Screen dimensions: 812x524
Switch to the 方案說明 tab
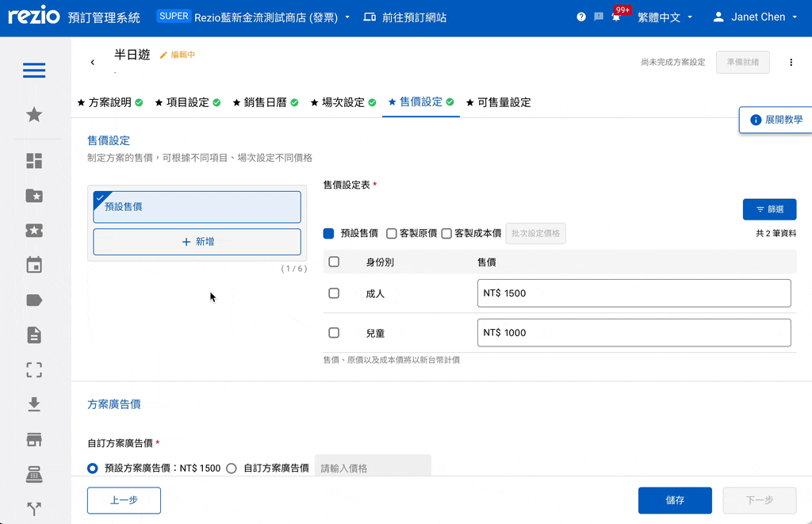[x=109, y=102]
